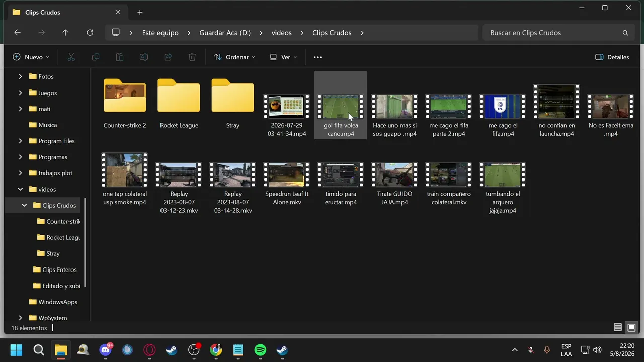This screenshot has height=362, width=644.
Task: Select the videos breadcrumb in address bar
Action: click(x=282, y=33)
